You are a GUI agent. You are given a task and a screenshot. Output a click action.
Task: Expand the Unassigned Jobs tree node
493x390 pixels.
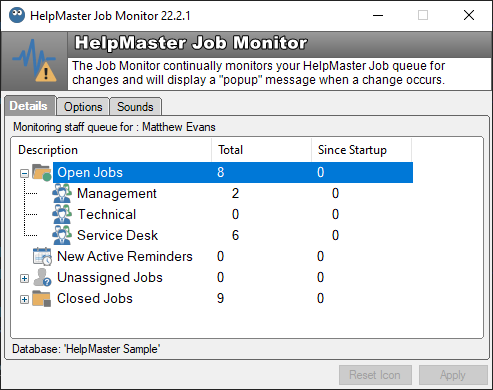[24, 278]
